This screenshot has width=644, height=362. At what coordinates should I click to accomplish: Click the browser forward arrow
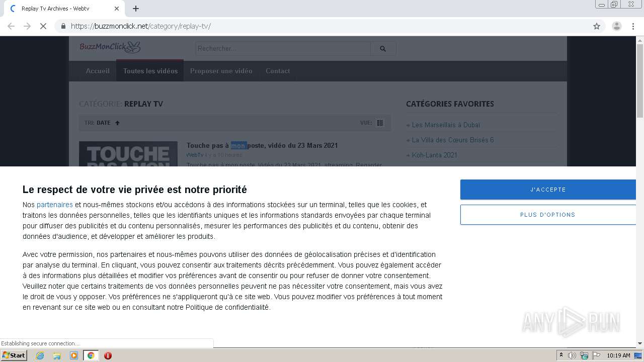[x=27, y=26]
